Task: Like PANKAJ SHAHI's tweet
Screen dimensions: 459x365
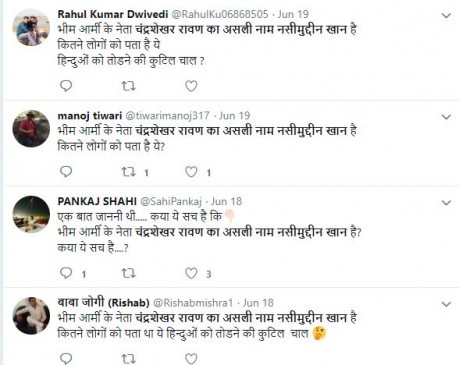Action: tap(191, 273)
